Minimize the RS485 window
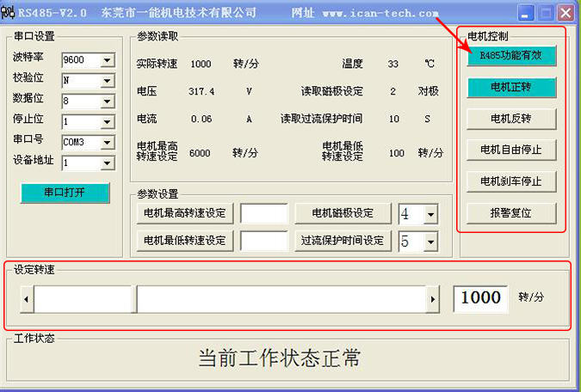 pos(525,14)
